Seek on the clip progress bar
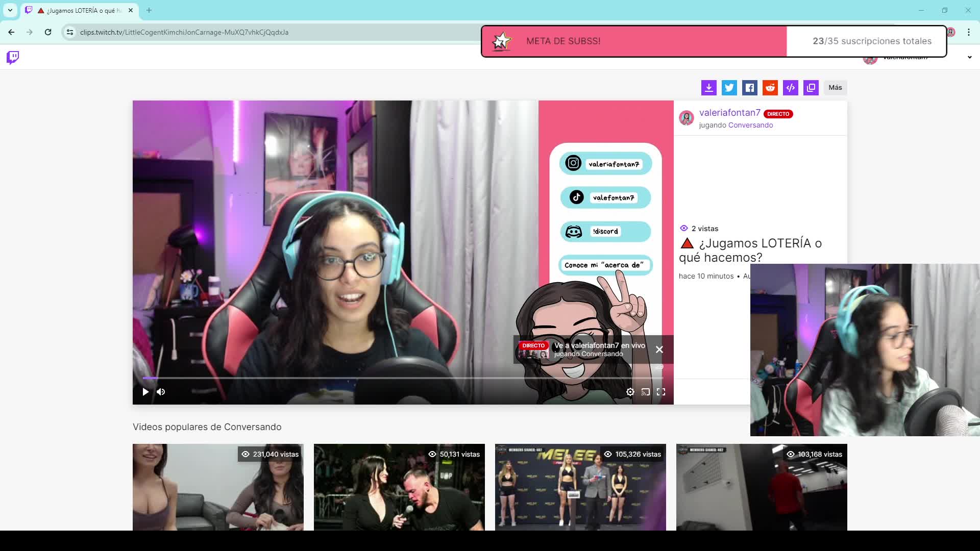The width and height of the screenshot is (980, 551). [403, 378]
